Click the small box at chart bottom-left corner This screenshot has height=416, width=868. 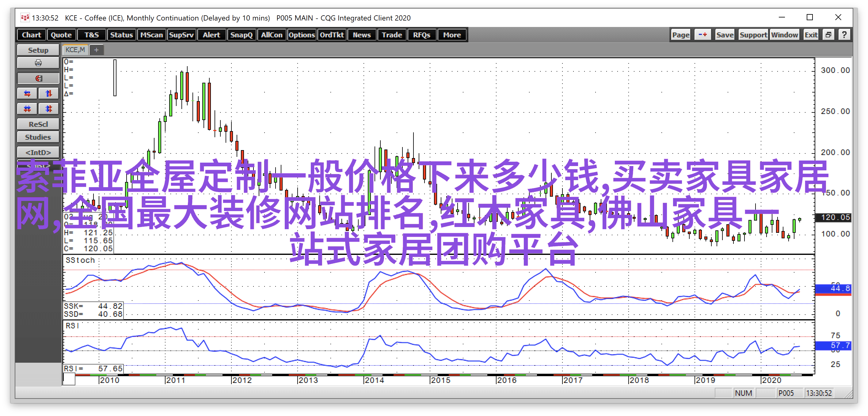[69, 379]
